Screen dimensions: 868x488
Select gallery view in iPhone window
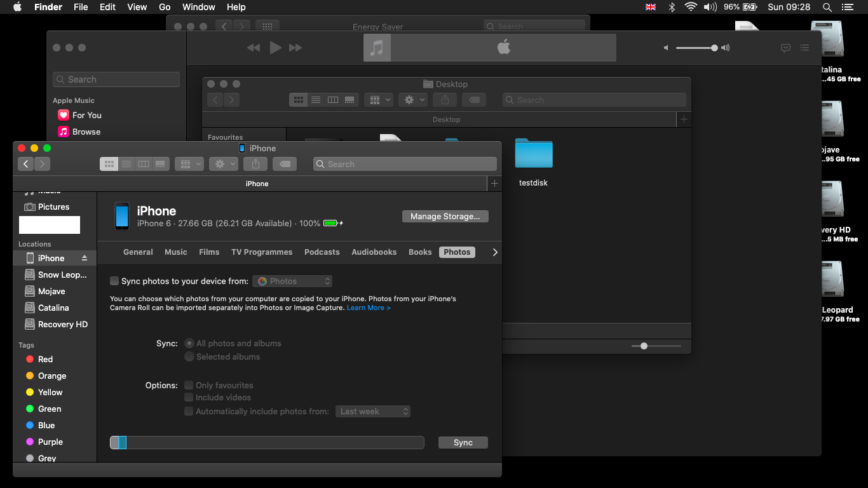(x=161, y=164)
